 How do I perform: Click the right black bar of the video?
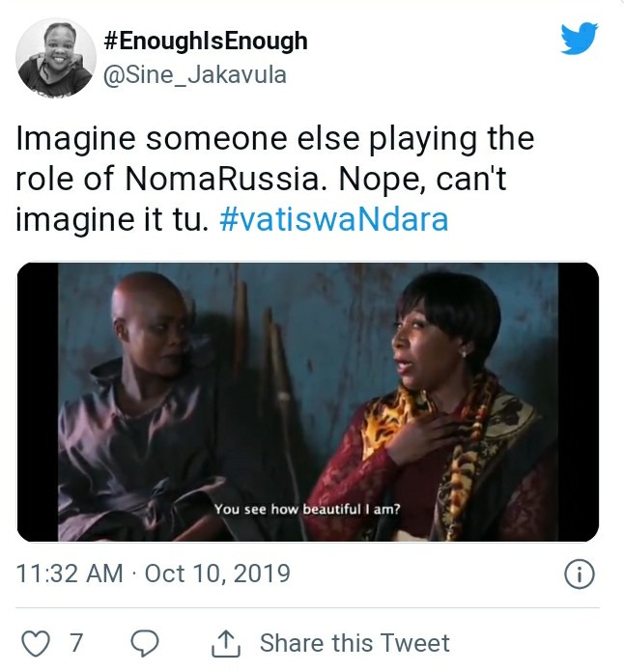(x=579, y=402)
